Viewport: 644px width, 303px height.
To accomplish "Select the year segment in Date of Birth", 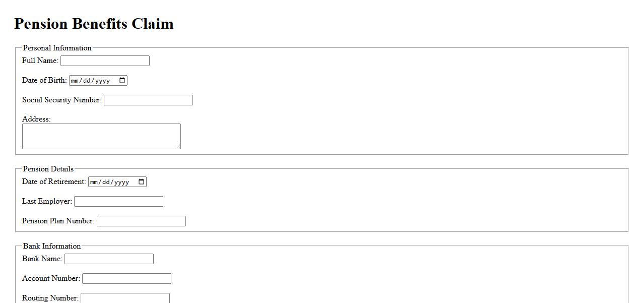I will click(x=102, y=81).
